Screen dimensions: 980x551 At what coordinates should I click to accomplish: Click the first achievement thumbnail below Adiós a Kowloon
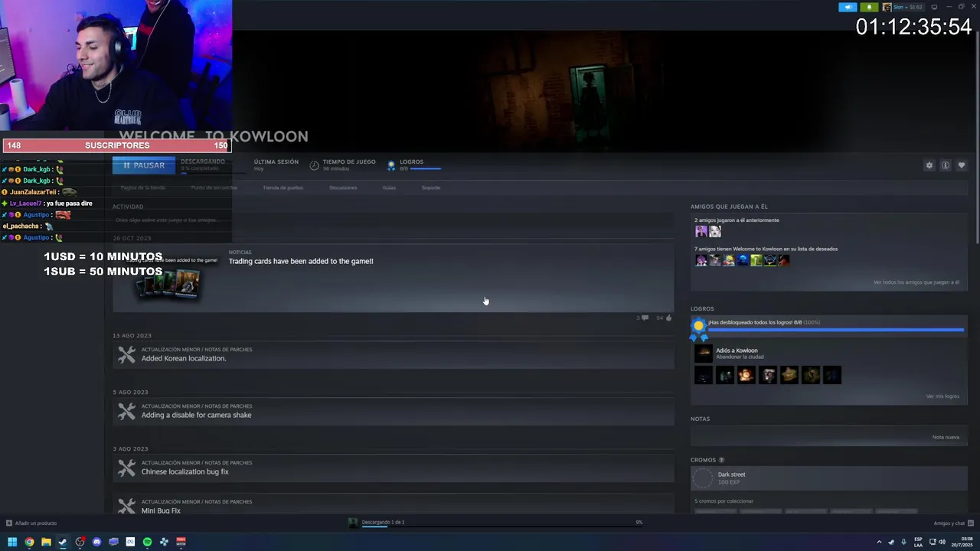(703, 375)
